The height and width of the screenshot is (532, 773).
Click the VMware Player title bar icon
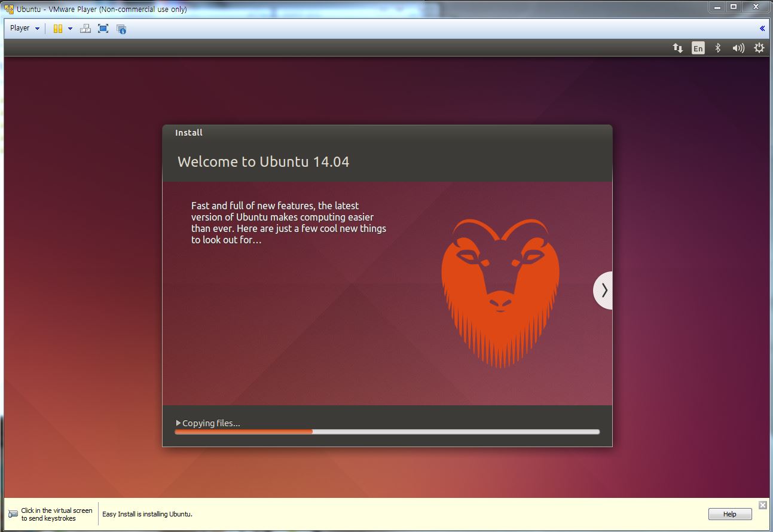(9, 9)
